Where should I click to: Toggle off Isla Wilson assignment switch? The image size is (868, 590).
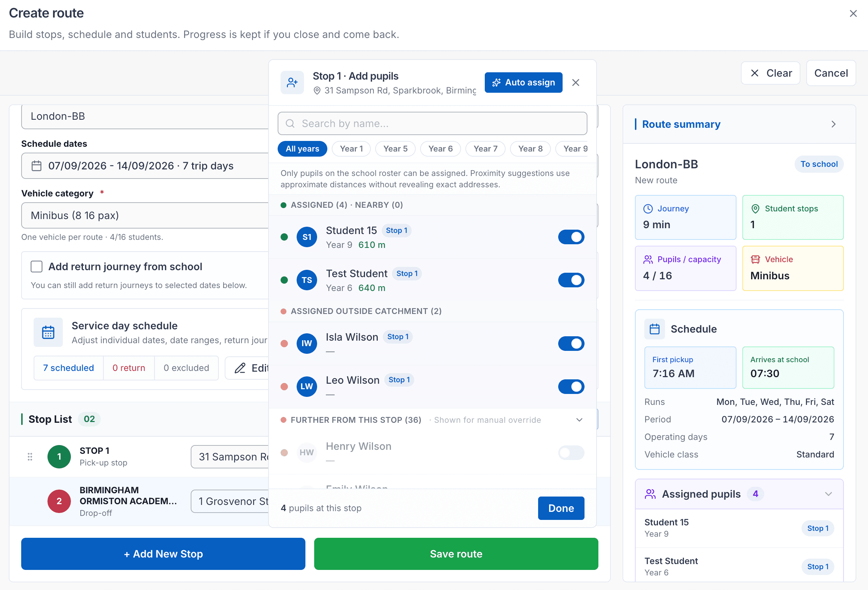571,343
